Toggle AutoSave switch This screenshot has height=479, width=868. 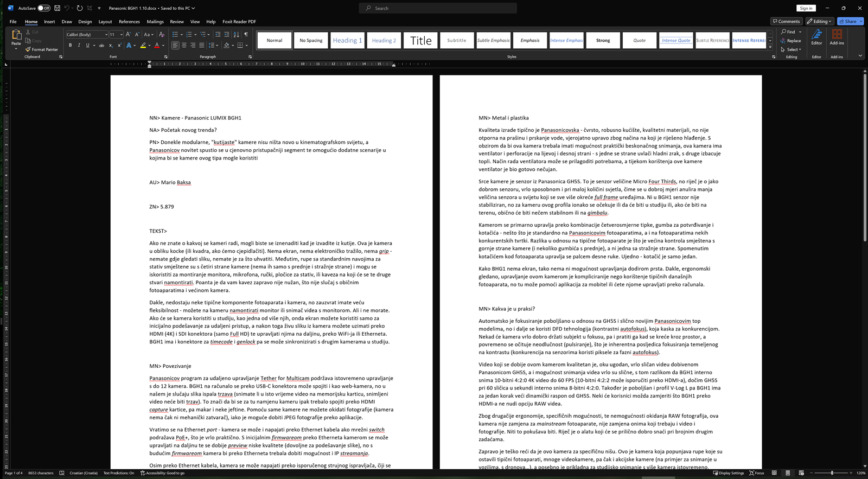click(x=43, y=8)
